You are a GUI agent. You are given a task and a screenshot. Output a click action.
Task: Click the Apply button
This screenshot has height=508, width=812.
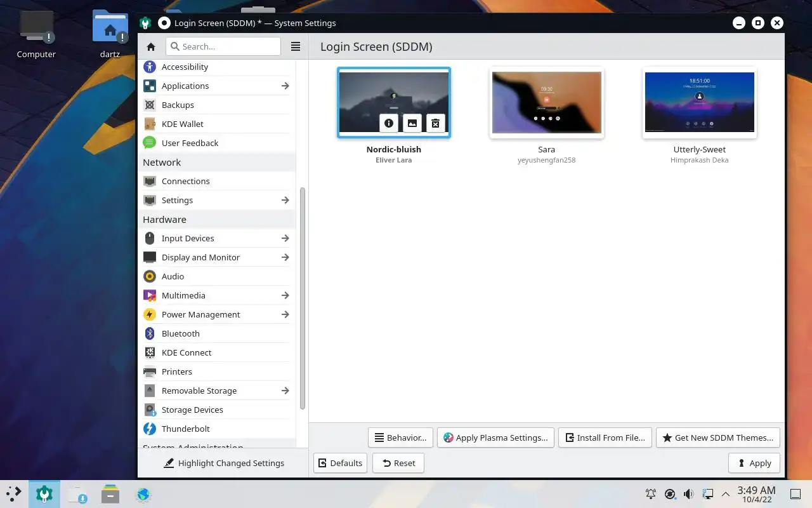click(x=754, y=463)
